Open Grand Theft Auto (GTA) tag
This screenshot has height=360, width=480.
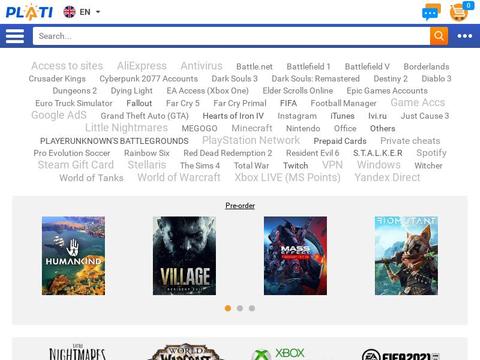point(145,116)
